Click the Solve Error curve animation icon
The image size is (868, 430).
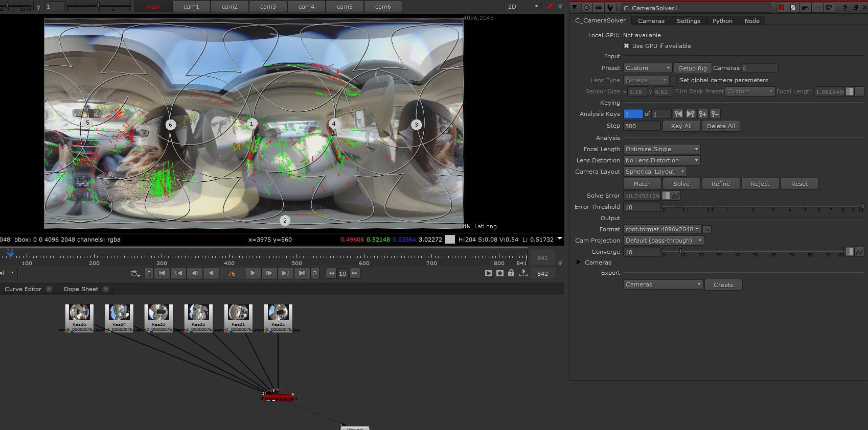676,196
